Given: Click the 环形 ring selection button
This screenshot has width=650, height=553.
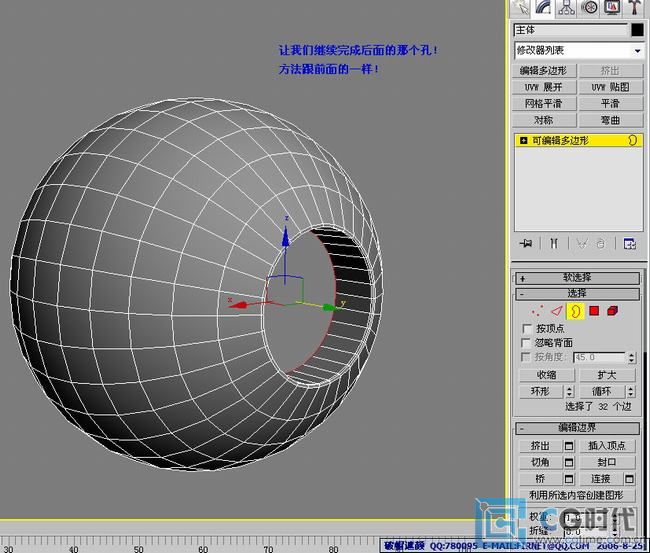Looking at the screenshot, I should pyautogui.click(x=541, y=391).
